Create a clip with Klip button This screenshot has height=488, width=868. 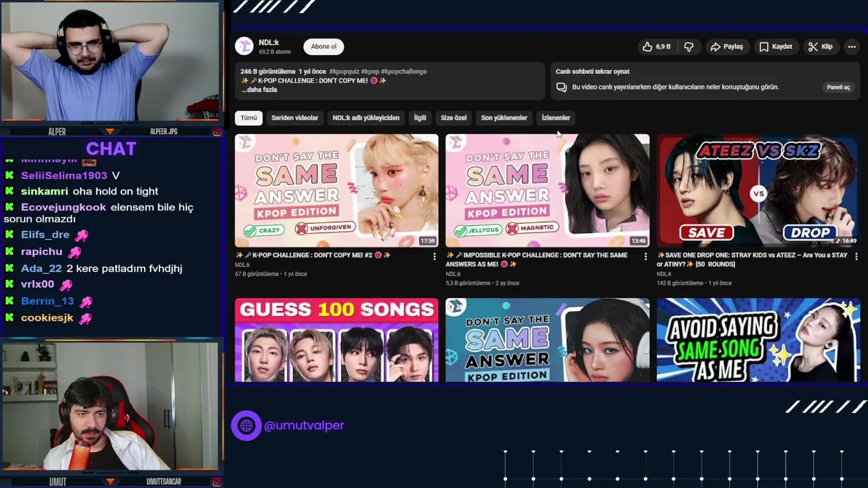coord(821,47)
